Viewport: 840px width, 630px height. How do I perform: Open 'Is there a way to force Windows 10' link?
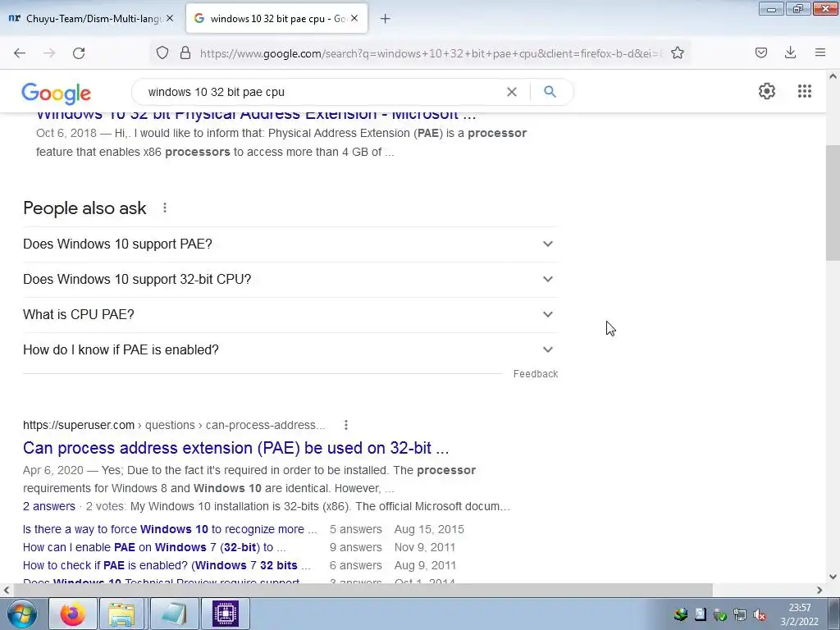tap(170, 529)
